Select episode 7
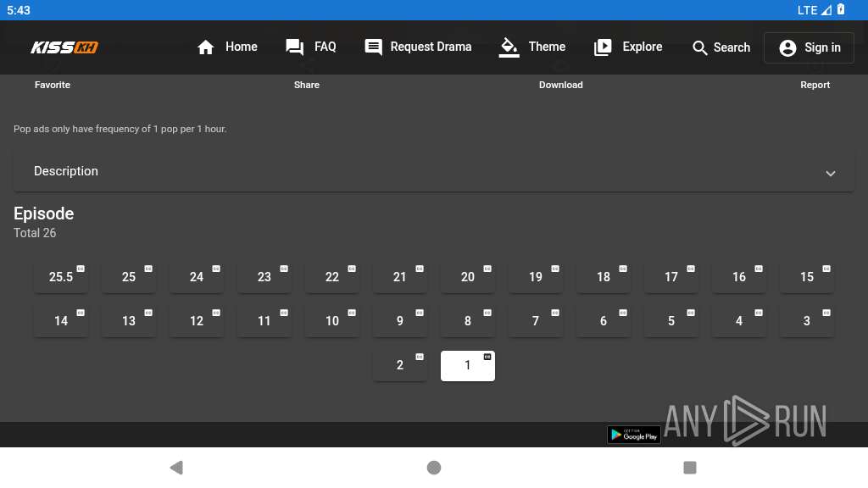This screenshot has height=488, width=868. (536, 321)
